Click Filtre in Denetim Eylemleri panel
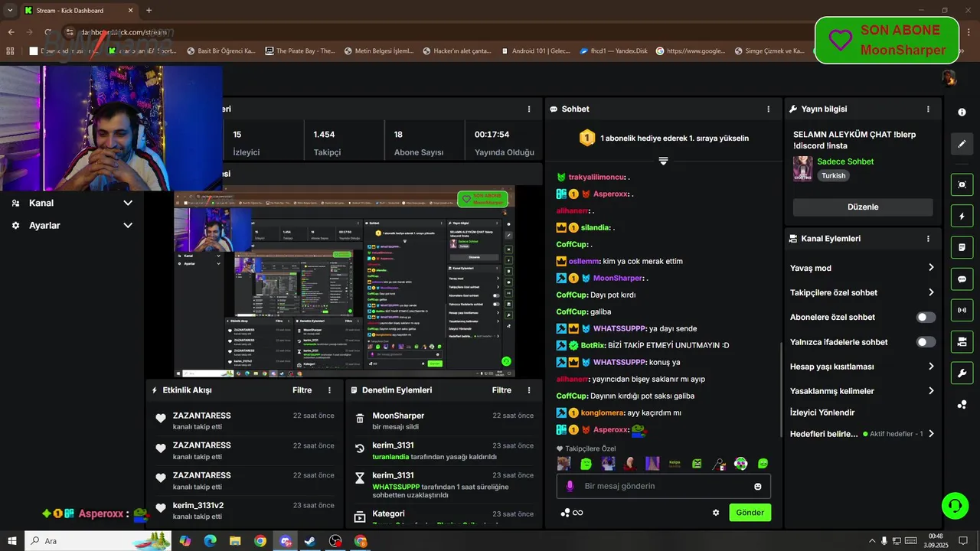 point(501,390)
